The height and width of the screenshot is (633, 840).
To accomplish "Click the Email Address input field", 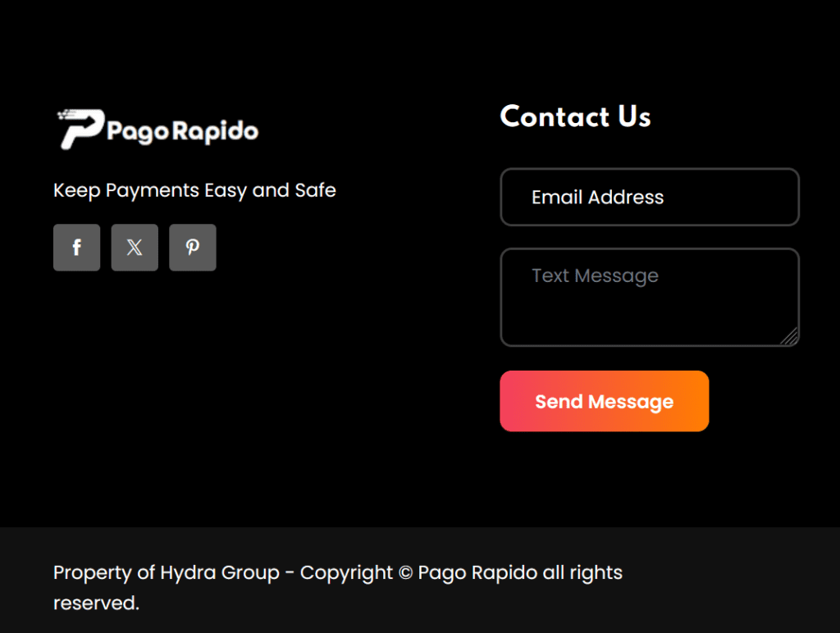I will (649, 197).
